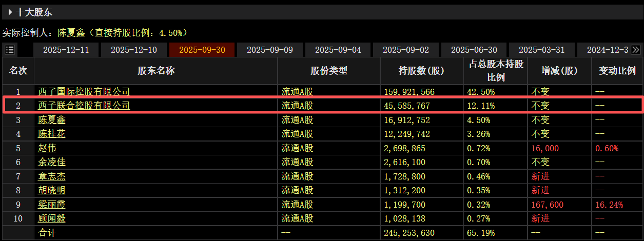Click the 增减(股) column header
Viewport: 644px width, 241px height.
point(559,71)
